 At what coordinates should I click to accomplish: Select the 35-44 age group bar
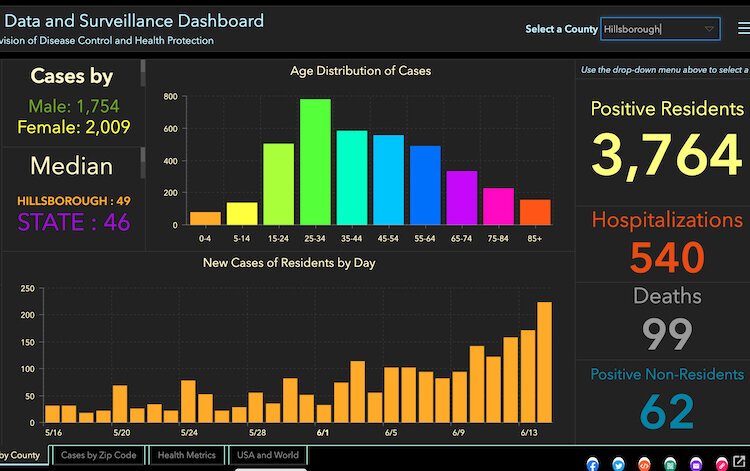(352, 177)
